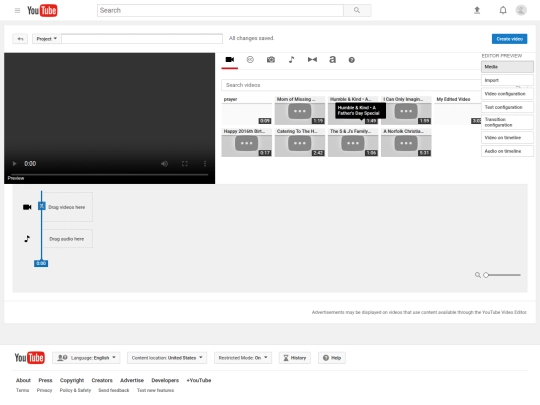Viewport: 540px width, 405px height.
Task: Select the 'My Edited Video' thumbnail
Action: point(458,110)
